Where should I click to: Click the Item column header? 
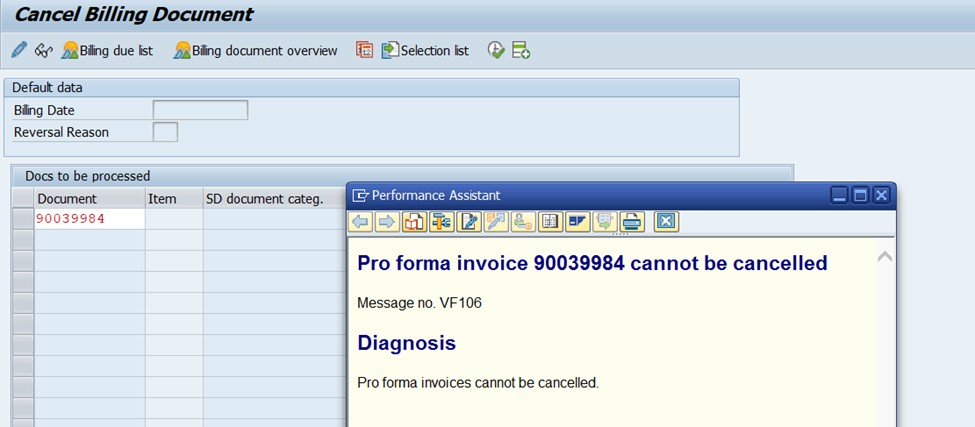174,199
